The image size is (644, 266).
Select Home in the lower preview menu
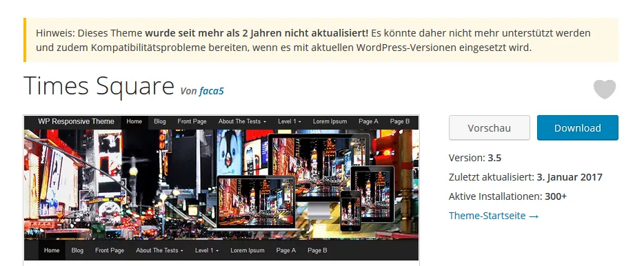pos(52,250)
